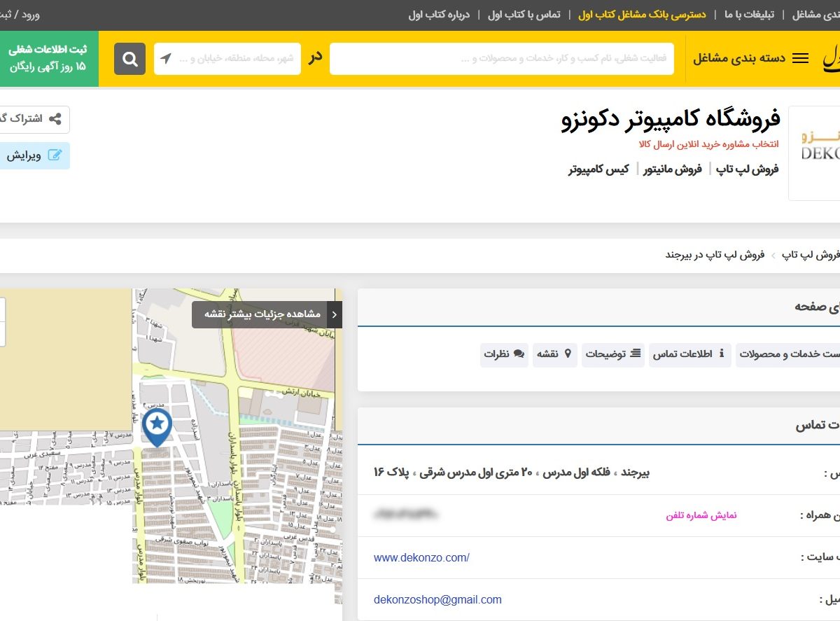Click the Dekonzo logo thumbnail
840x621 pixels.
click(x=815, y=153)
